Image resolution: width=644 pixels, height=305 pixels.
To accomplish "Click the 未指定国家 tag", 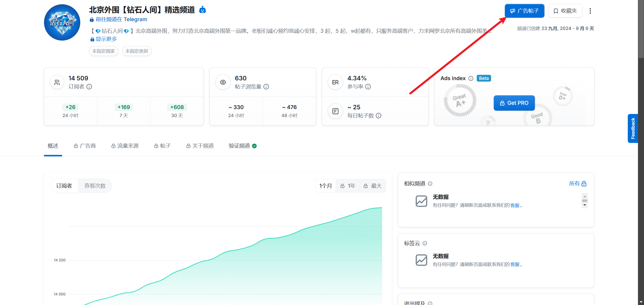I will point(103,51).
